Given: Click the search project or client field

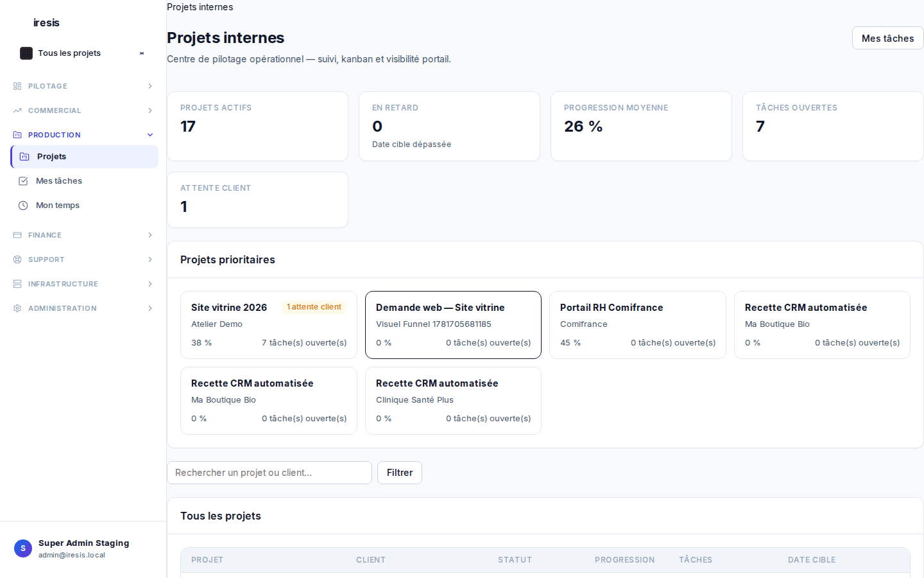Looking at the screenshot, I should [x=269, y=473].
